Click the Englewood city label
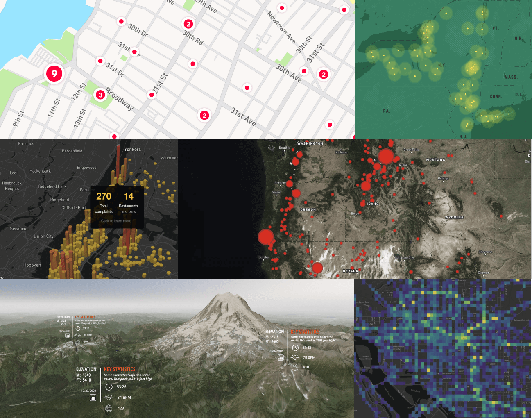This screenshot has height=418, width=532. tap(87, 168)
